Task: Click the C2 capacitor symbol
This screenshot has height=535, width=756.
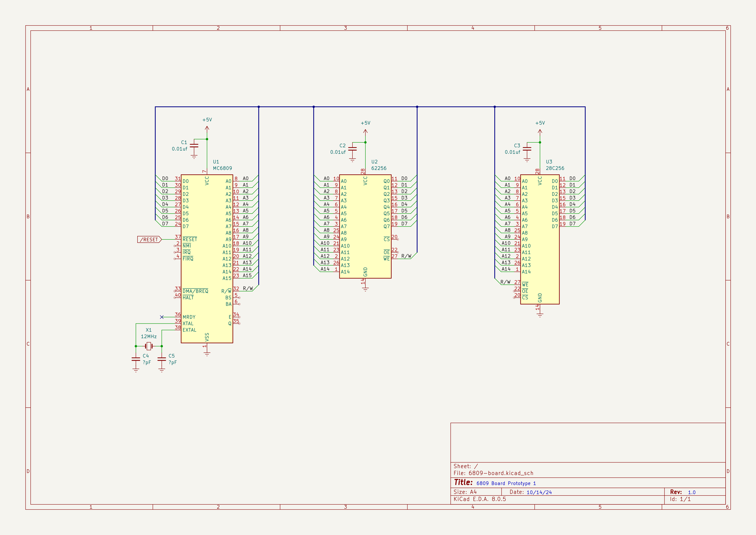Action: [352, 149]
